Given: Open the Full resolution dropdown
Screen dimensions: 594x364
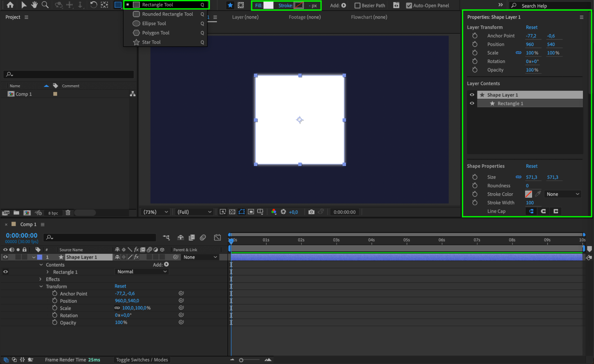Looking at the screenshot, I should click(194, 212).
